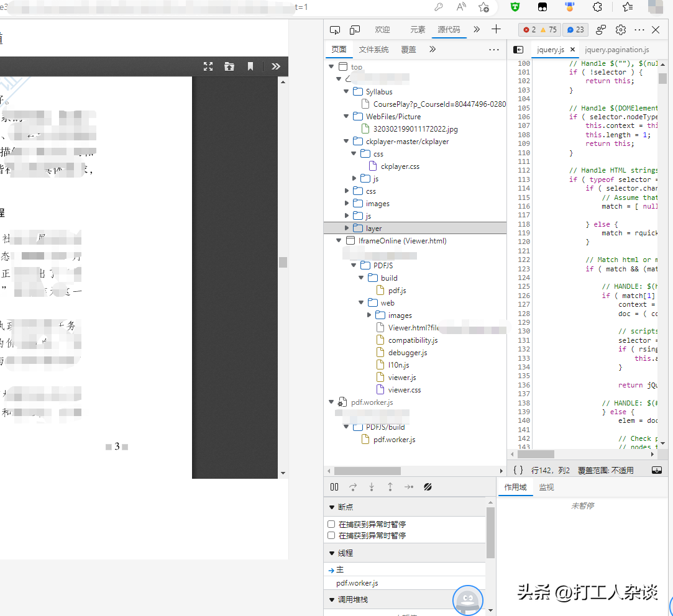Viewport: 673px width, 616px height.
Task: Expand the images folder
Action: coord(346,203)
